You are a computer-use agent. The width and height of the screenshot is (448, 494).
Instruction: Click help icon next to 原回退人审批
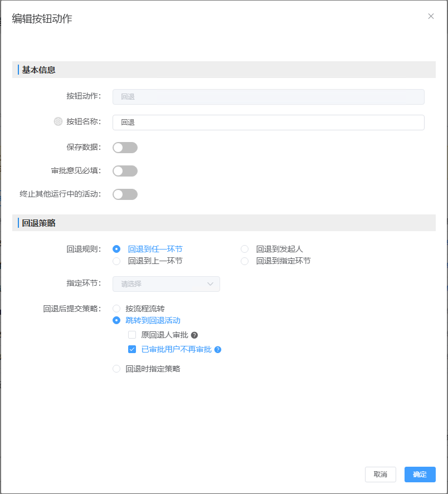point(194,335)
